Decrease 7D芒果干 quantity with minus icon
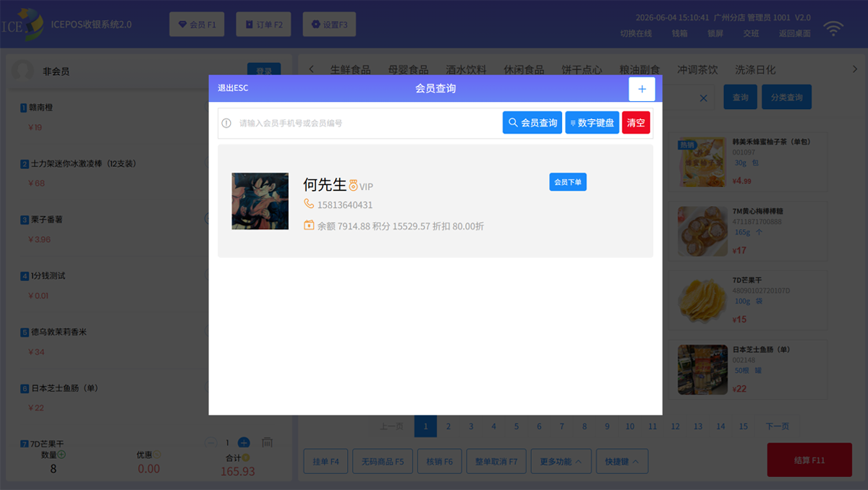The height and width of the screenshot is (490, 868). 210,442
